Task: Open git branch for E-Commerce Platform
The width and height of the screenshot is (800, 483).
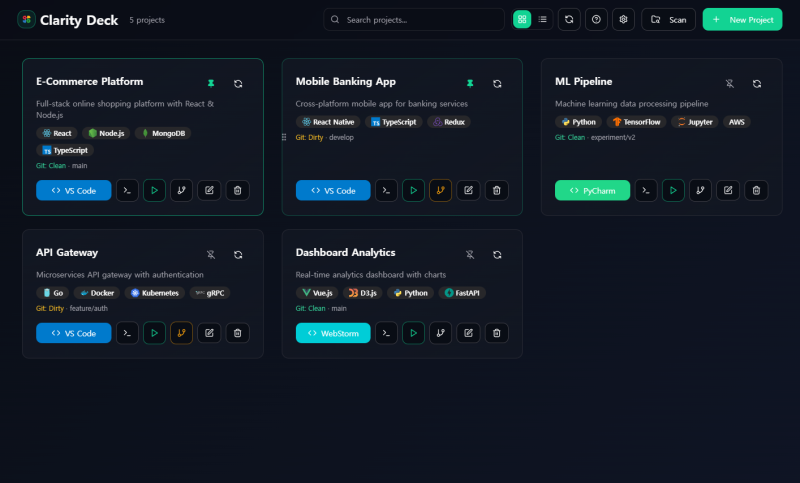Action: [181, 190]
